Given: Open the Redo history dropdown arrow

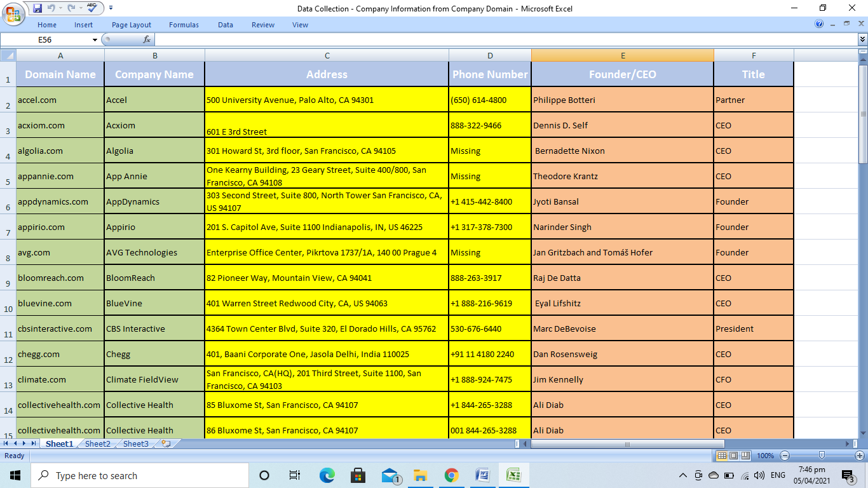Looking at the screenshot, I should click(81, 8).
